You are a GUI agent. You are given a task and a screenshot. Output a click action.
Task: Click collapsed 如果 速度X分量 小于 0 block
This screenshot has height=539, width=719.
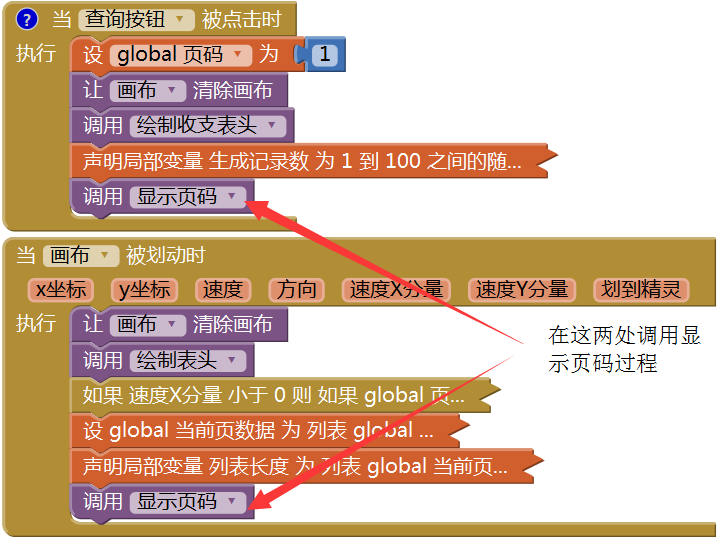pyautogui.click(x=284, y=395)
